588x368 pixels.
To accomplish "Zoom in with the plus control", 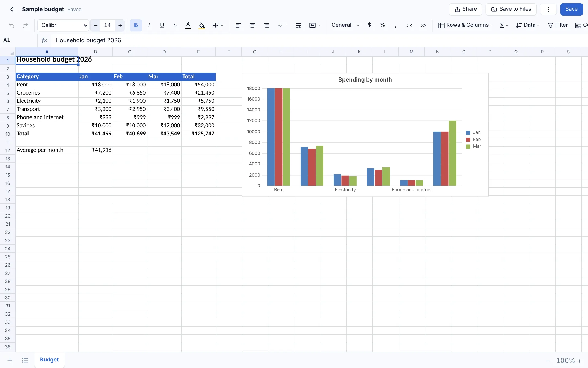I will point(580,361).
